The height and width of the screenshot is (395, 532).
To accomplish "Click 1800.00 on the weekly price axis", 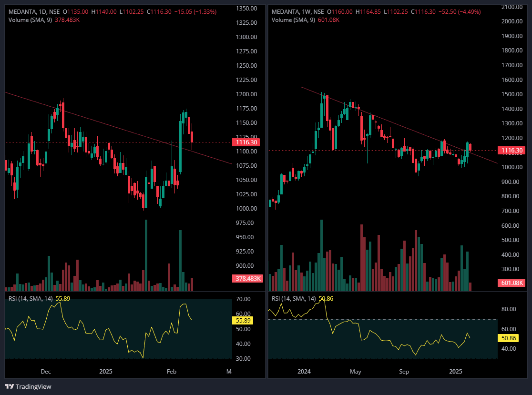I will coord(512,50).
